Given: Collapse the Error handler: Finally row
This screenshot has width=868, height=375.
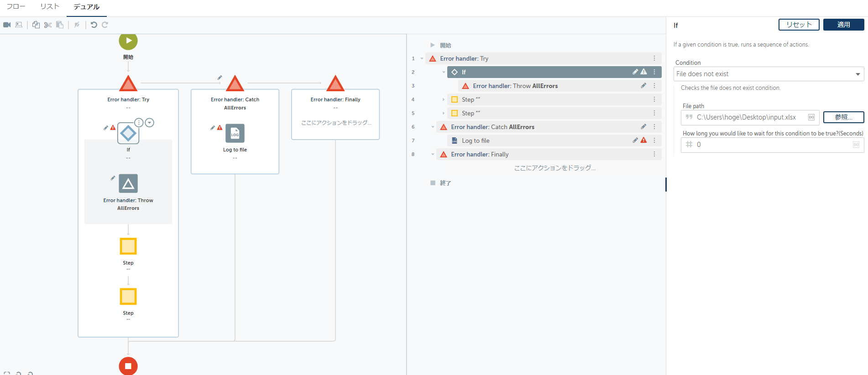Looking at the screenshot, I should pyautogui.click(x=433, y=154).
